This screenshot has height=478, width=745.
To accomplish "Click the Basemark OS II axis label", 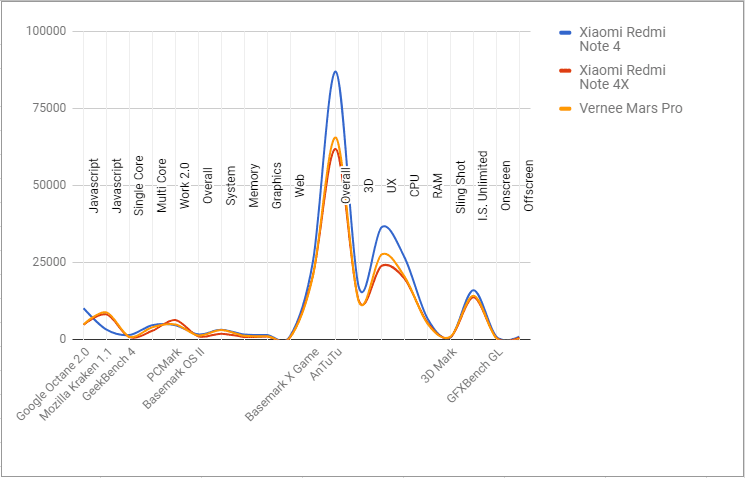I will (x=173, y=378).
